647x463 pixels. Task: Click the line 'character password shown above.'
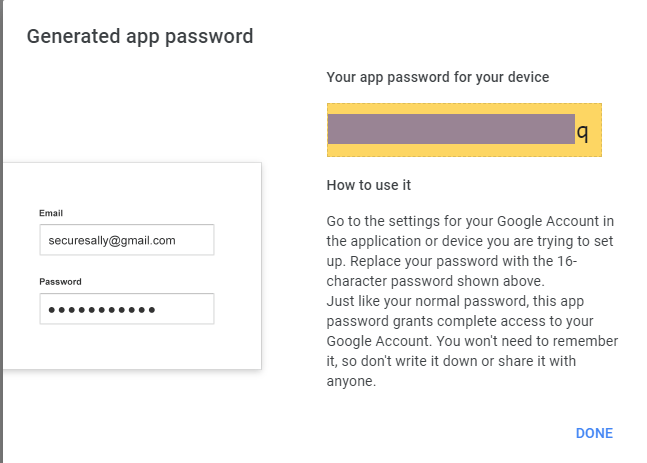click(x=435, y=280)
